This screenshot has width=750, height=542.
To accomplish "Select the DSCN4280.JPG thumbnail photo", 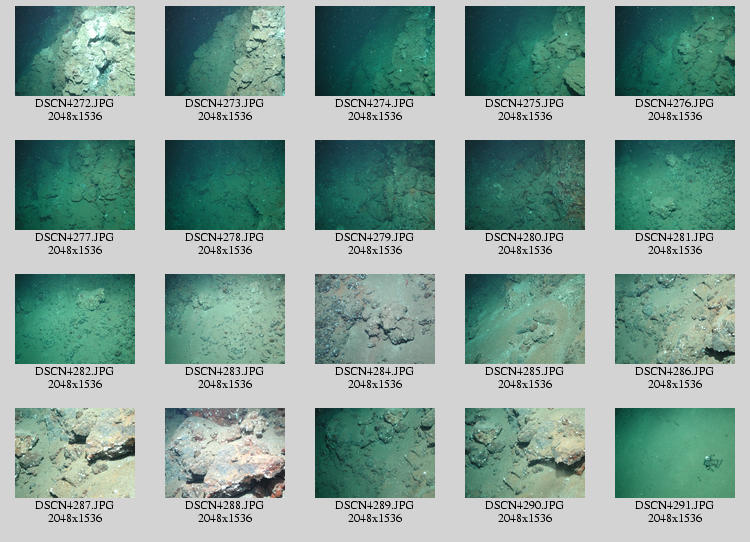I will [525, 185].
